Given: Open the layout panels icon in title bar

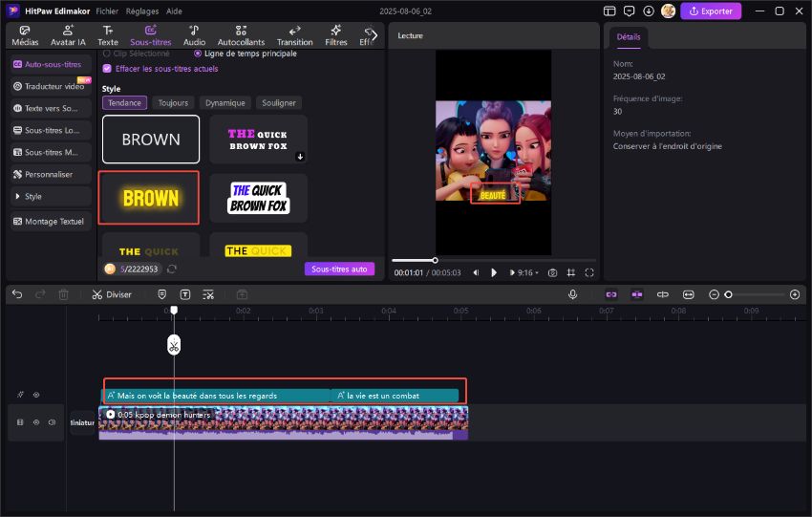Looking at the screenshot, I should (609, 11).
